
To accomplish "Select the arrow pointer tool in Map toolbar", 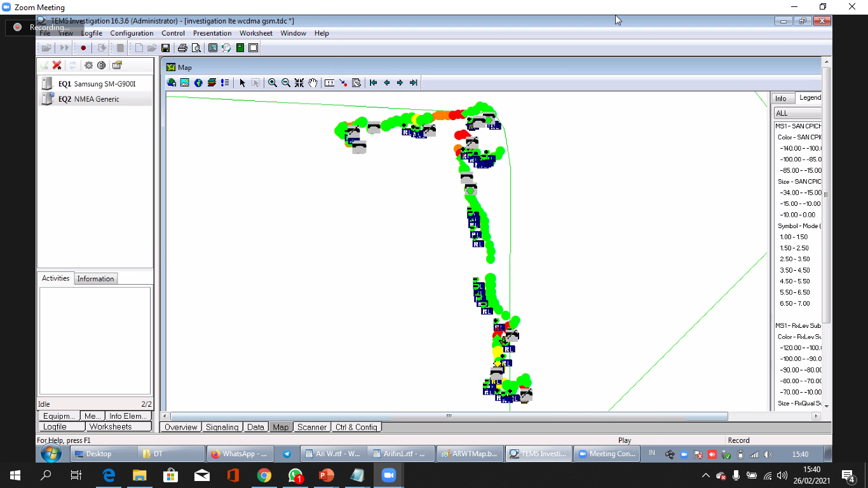I will 242,83.
